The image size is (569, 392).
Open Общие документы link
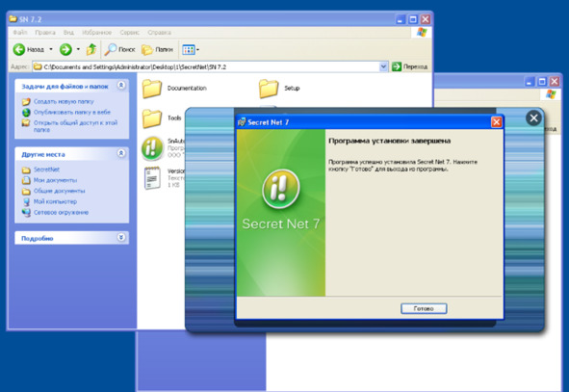tap(59, 191)
